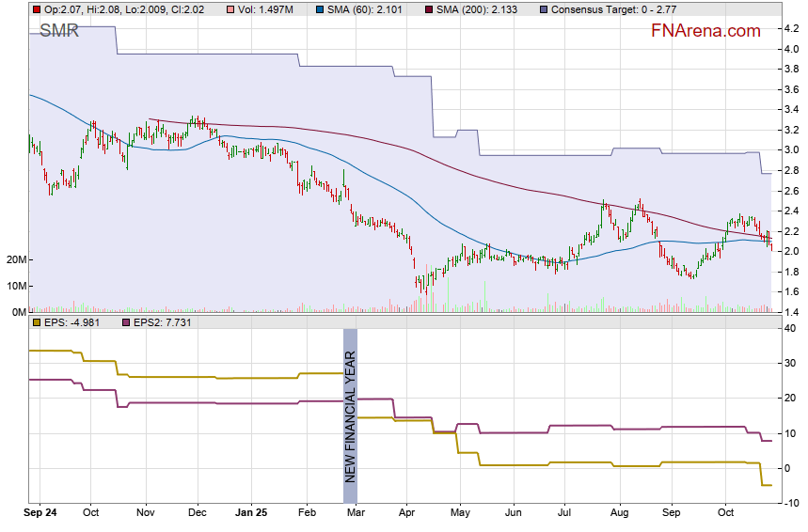Click the SMR ticker symbol label

(59, 32)
